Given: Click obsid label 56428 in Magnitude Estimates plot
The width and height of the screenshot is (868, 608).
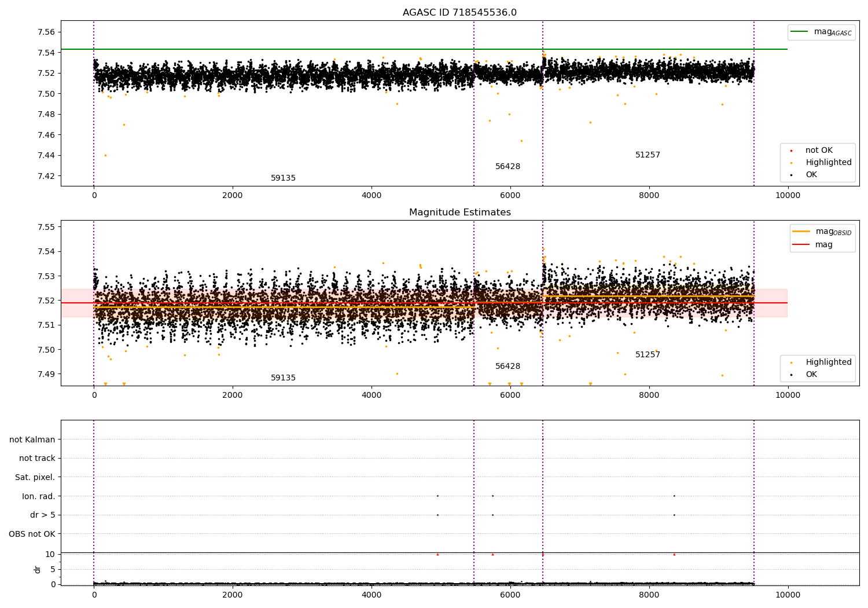Looking at the screenshot, I should point(507,367).
